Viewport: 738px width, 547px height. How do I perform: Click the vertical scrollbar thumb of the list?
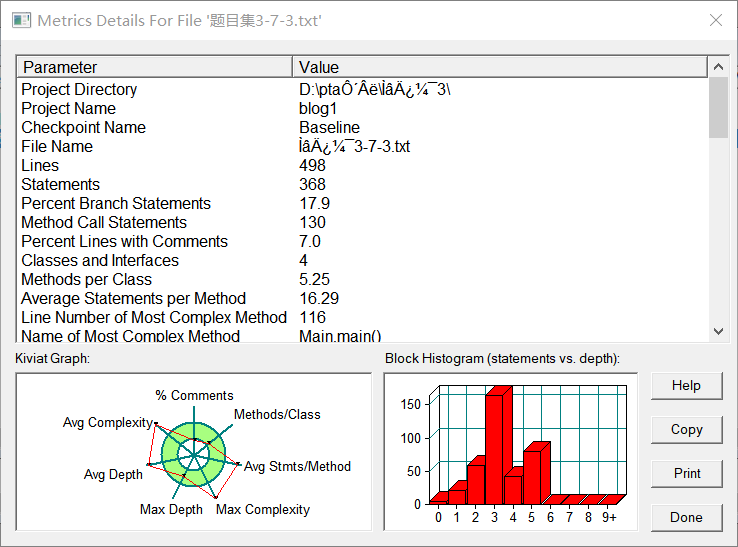coord(718,108)
